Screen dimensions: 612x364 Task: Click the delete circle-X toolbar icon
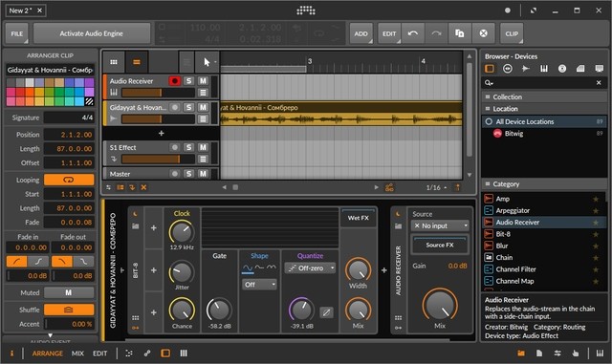pos(483,34)
